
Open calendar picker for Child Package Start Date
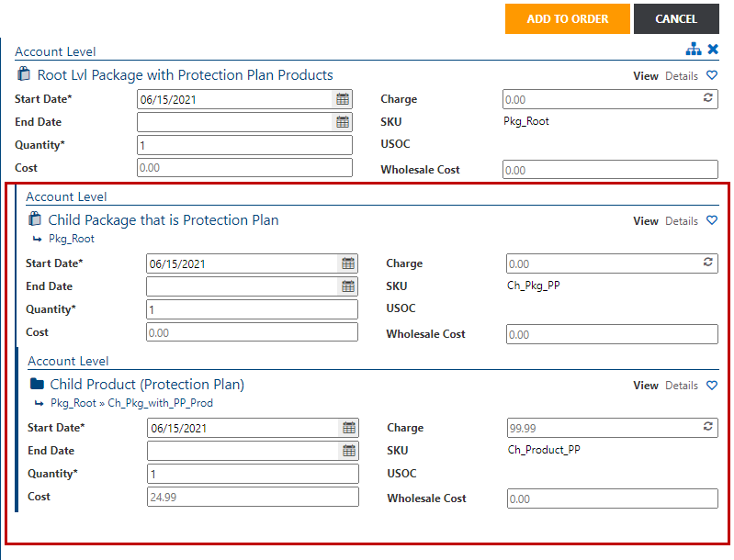point(348,263)
